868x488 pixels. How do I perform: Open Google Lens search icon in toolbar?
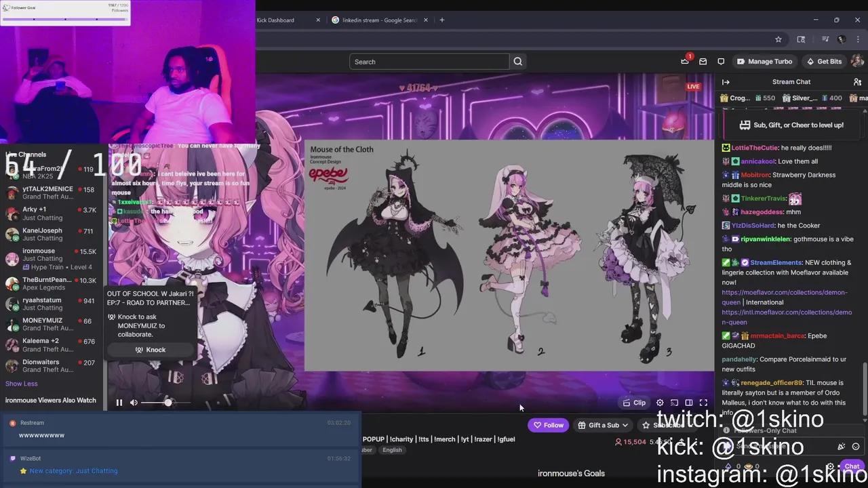801,39
